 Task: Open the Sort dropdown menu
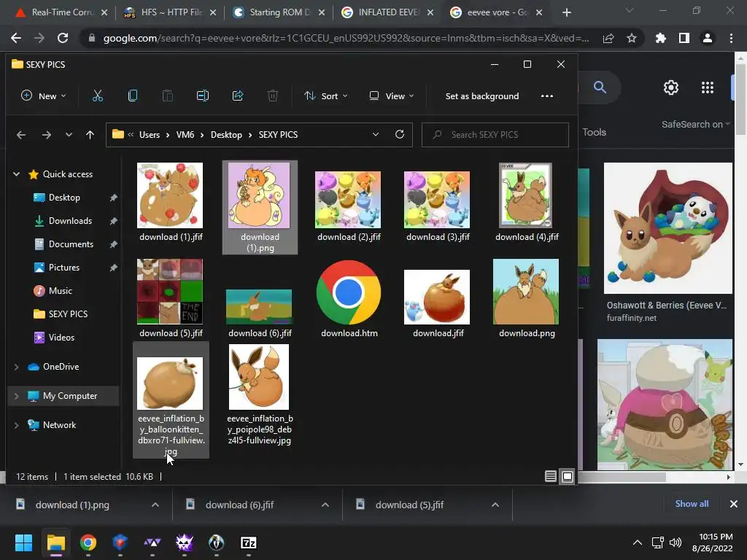click(x=326, y=96)
